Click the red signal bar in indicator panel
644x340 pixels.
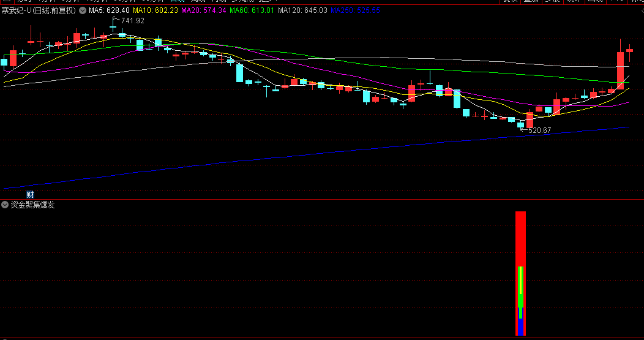(520, 273)
